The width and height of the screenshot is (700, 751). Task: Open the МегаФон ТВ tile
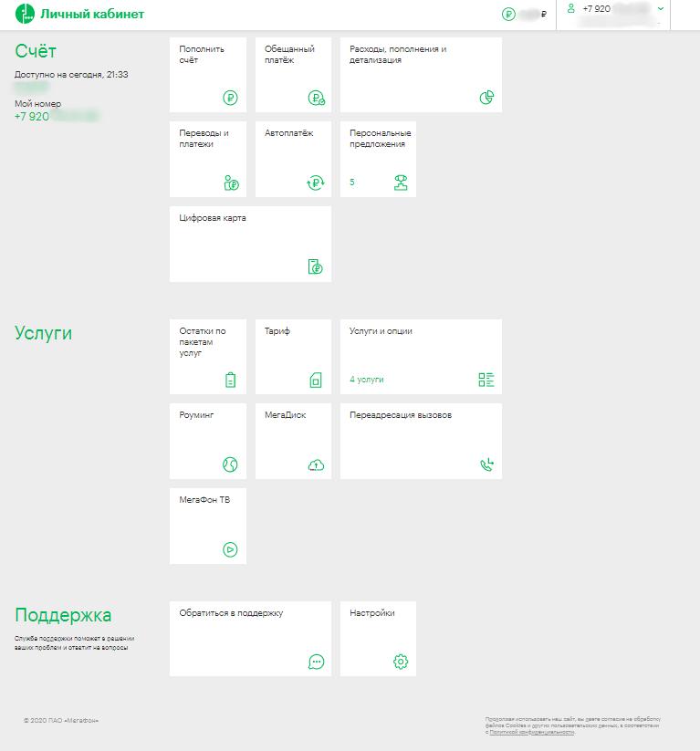208,526
